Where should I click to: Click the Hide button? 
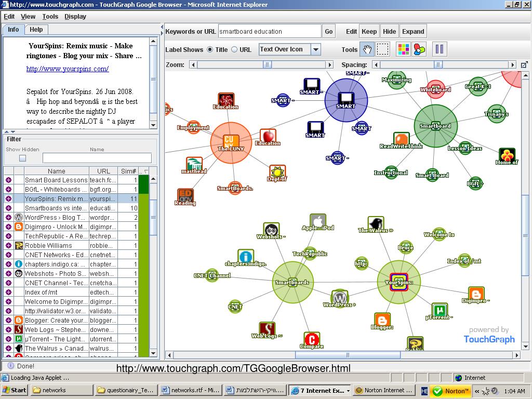click(390, 32)
